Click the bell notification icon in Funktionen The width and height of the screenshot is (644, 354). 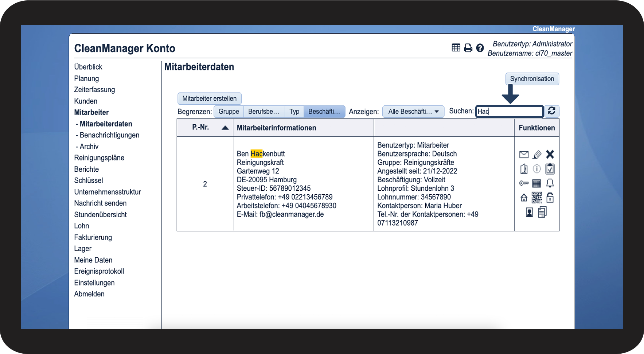550,183
